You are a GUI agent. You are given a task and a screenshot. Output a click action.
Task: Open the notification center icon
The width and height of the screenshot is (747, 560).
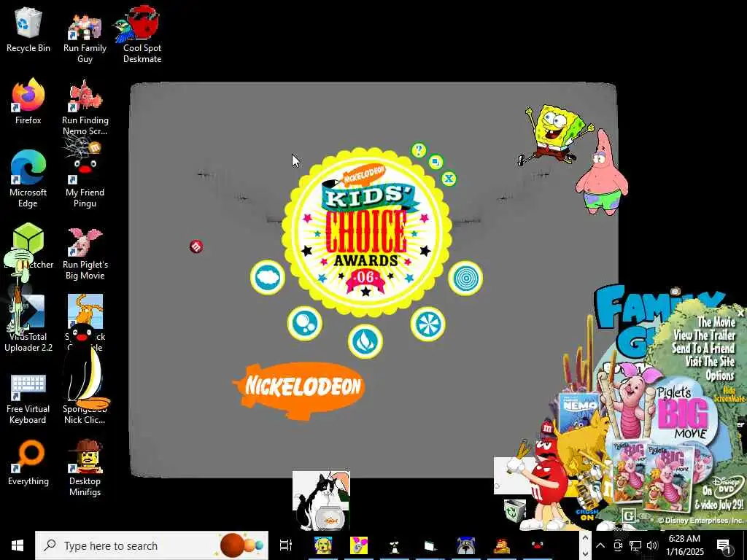click(x=723, y=546)
